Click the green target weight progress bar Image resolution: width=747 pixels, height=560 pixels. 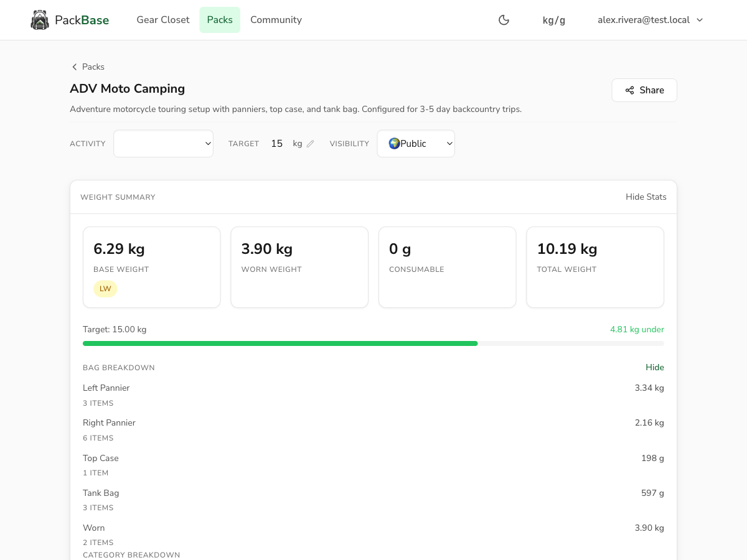pyautogui.click(x=280, y=343)
